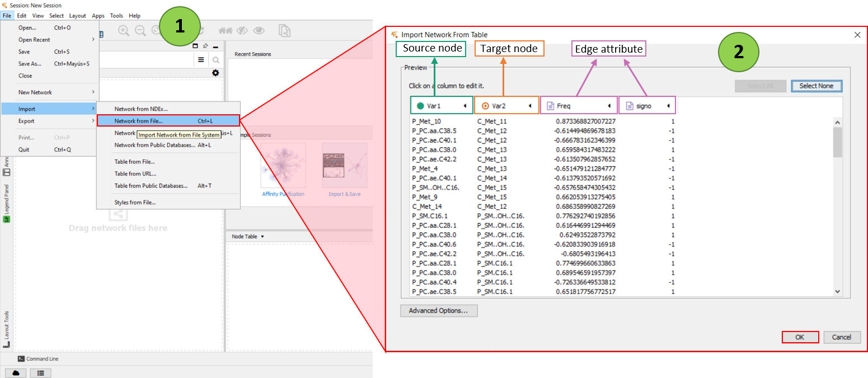The width and height of the screenshot is (868, 378).
Task: Click the preview table vertical scrollbar thumb
Action: (837, 142)
